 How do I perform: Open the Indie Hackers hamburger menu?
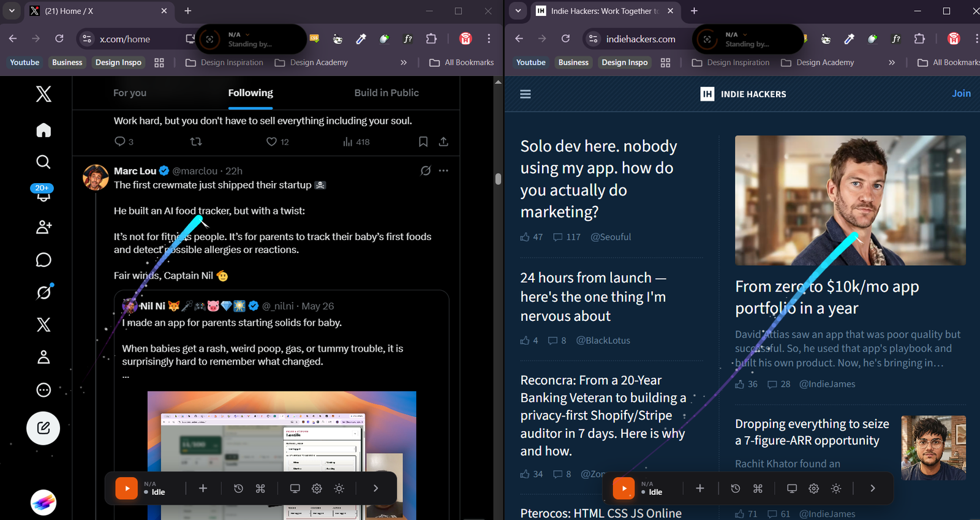pos(526,94)
